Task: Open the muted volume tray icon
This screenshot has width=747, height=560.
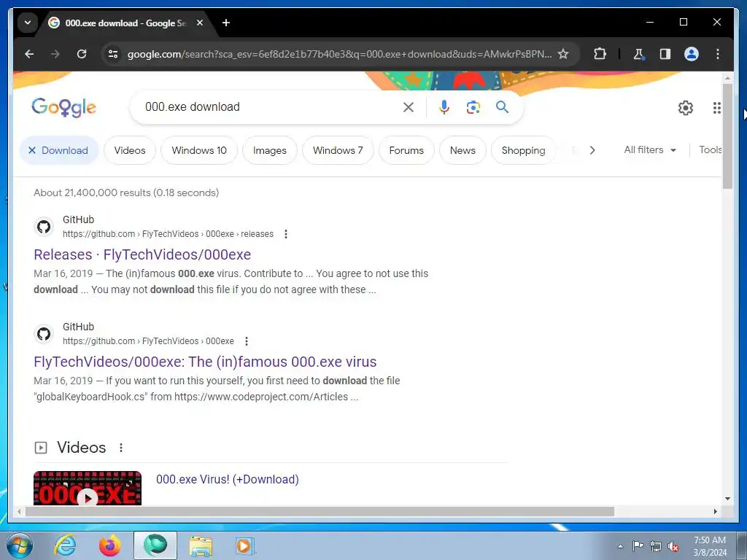Action: [x=673, y=546]
